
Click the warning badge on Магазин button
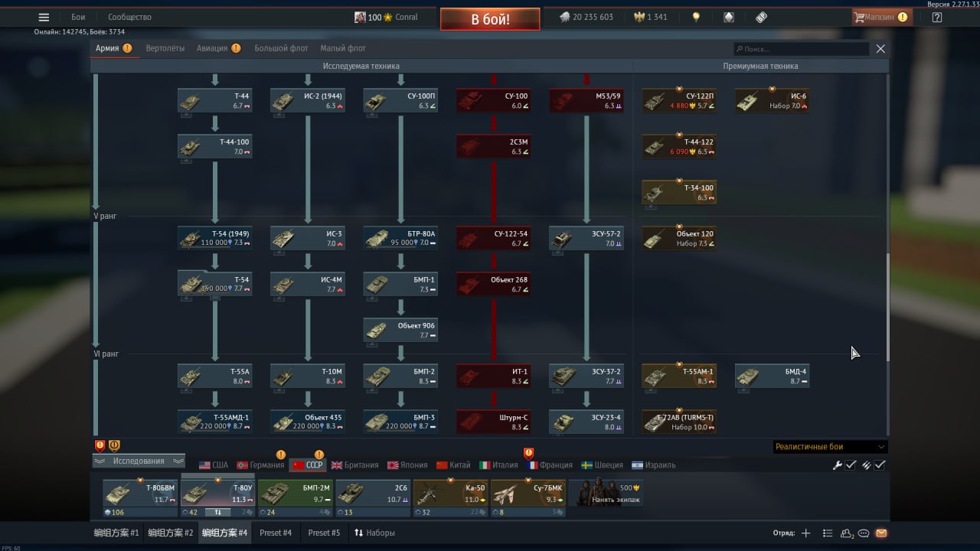click(x=903, y=17)
